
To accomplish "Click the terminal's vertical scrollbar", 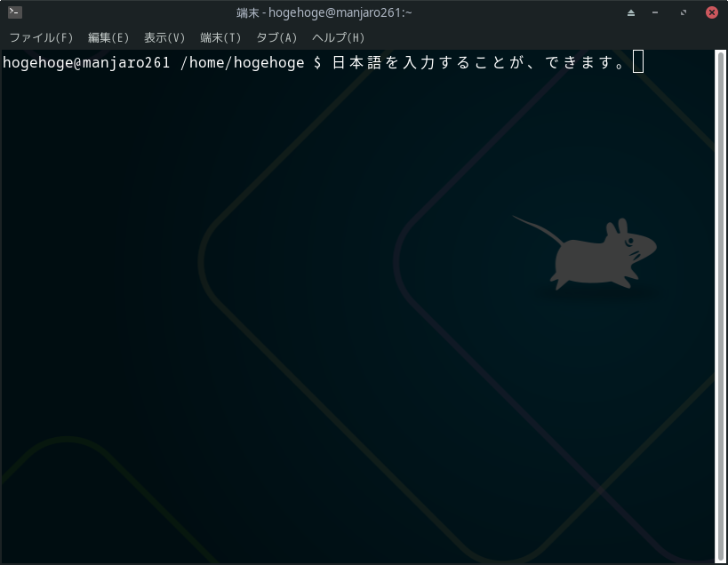I will (x=721, y=306).
